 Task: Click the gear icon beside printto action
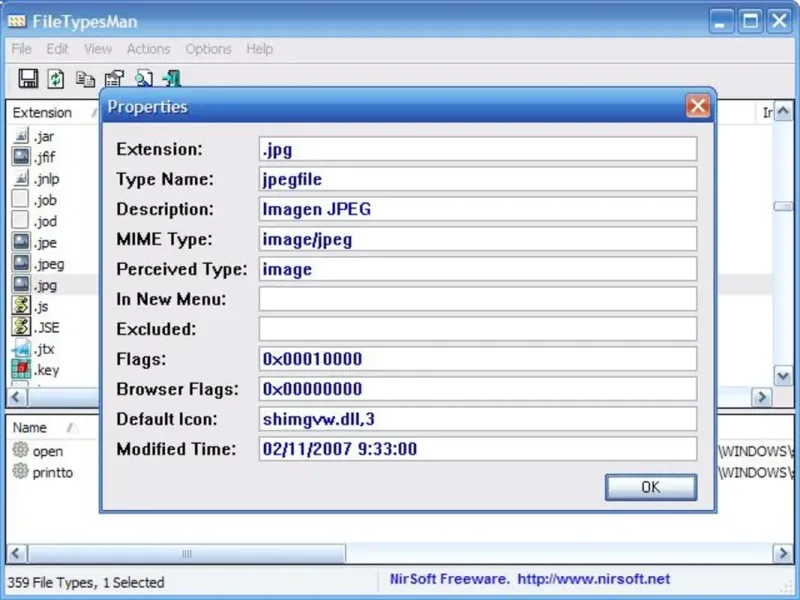20,471
